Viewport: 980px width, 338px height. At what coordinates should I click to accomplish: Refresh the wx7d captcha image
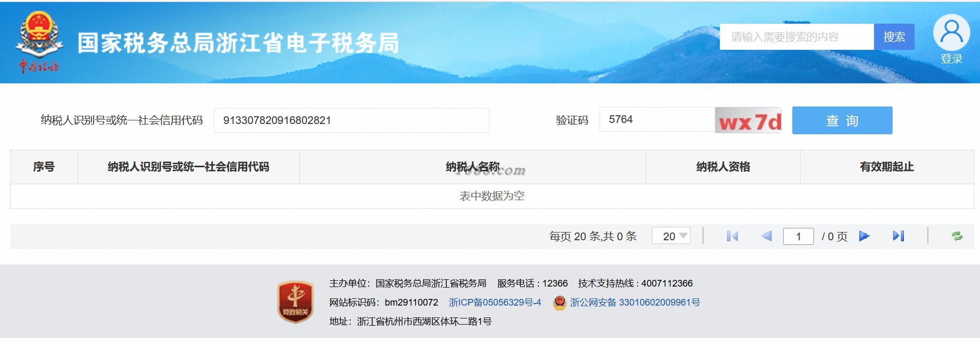click(748, 120)
